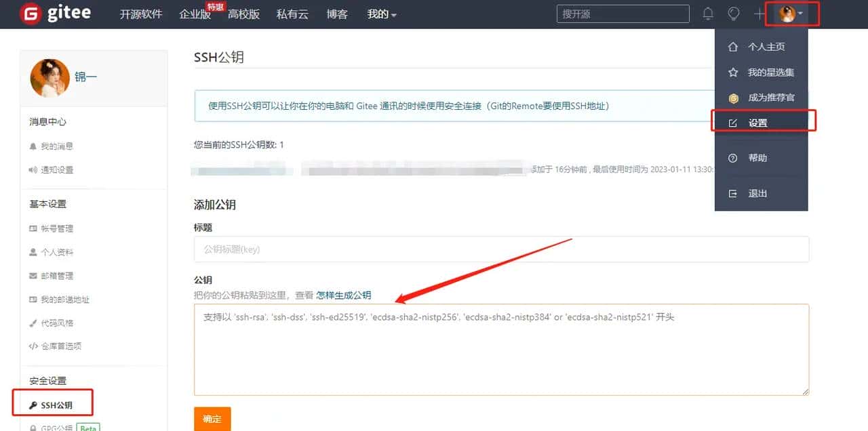Open 个人主页 from the avatar menu
The width and height of the screenshot is (868, 431).
pos(767,46)
